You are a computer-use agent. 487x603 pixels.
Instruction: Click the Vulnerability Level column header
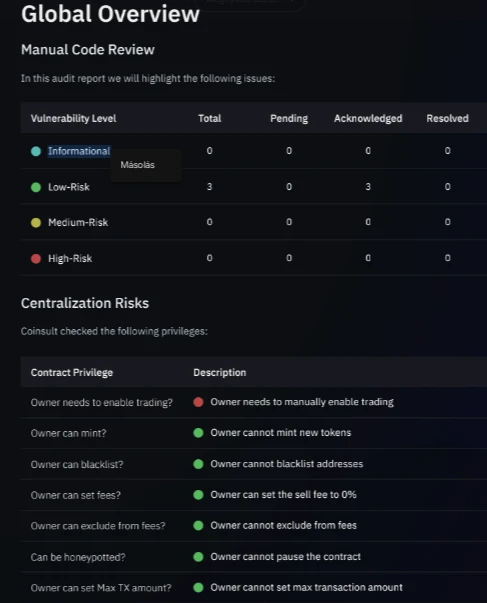pyautogui.click(x=73, y=118)
